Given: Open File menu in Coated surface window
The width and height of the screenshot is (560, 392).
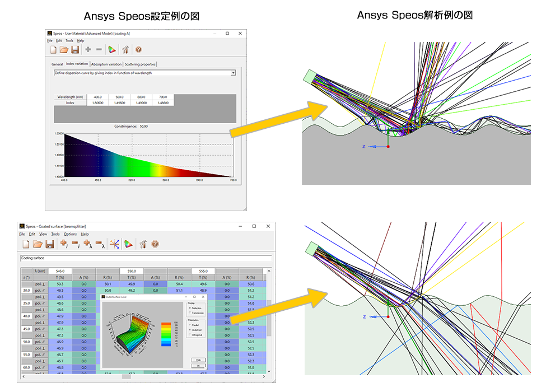Looking at the screenshot, I should click(22, 234).
